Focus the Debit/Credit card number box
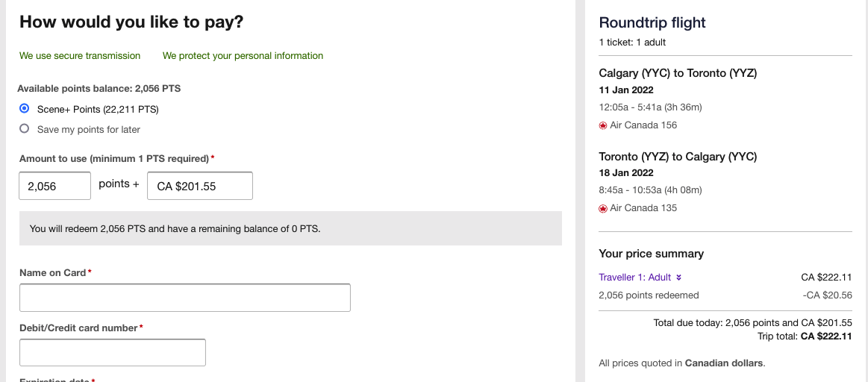The image size is (868, 382). [112, 353]
